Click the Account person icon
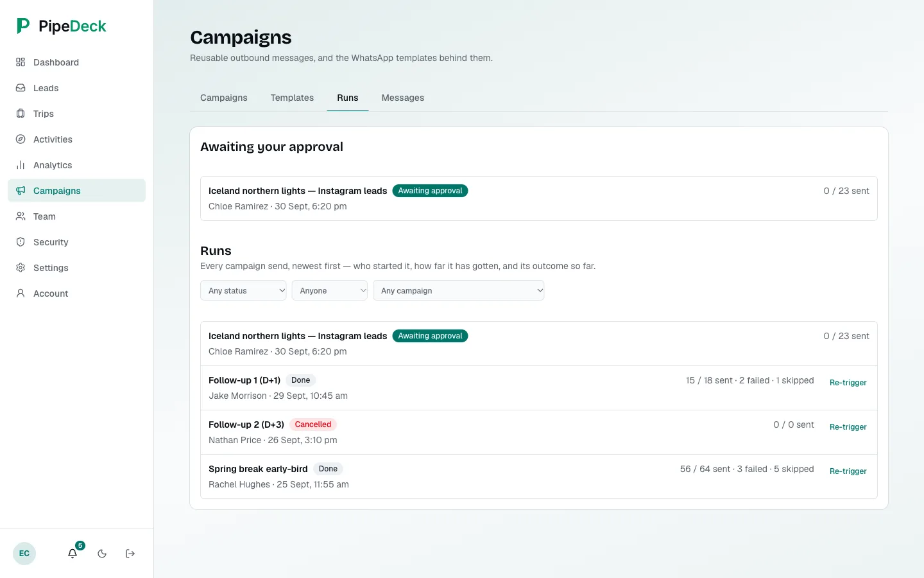Screen dimensions: 924x578 coord(21,293)
